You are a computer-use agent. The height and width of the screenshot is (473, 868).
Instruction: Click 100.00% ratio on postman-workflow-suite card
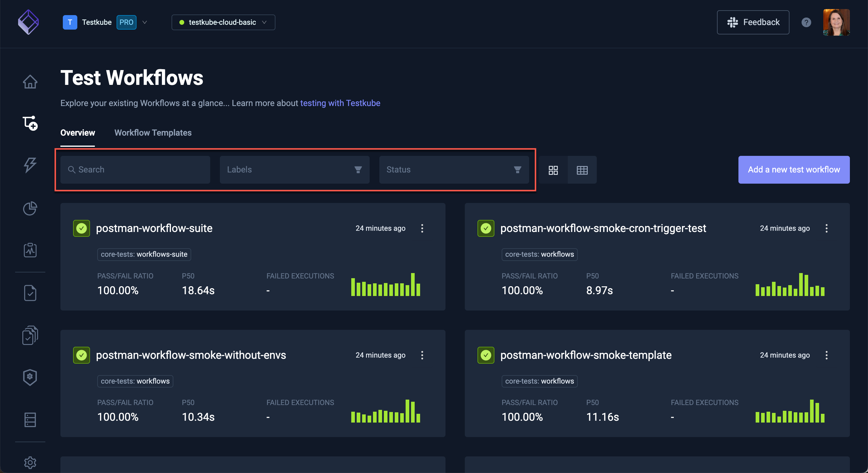pos(118,290)
